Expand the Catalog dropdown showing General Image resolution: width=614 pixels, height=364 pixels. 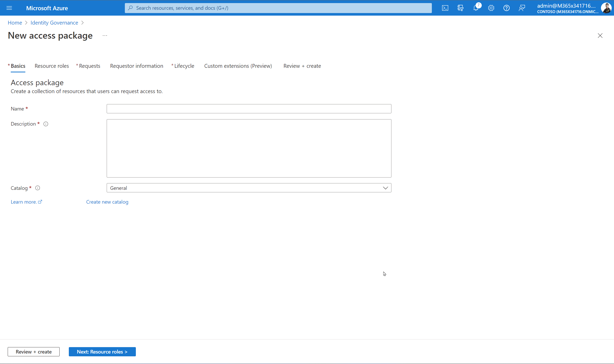(x=249, y=188)
